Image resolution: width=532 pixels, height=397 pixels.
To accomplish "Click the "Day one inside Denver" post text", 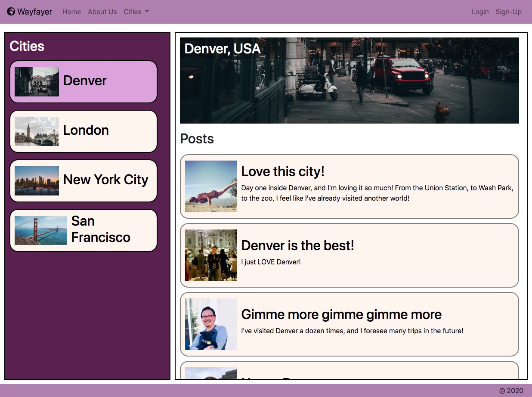I will pos(377,193).
